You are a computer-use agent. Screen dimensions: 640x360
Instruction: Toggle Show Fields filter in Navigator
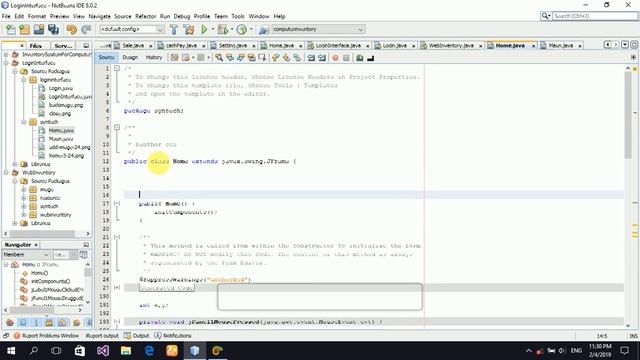pyautogui.click(x=23, y=322)
